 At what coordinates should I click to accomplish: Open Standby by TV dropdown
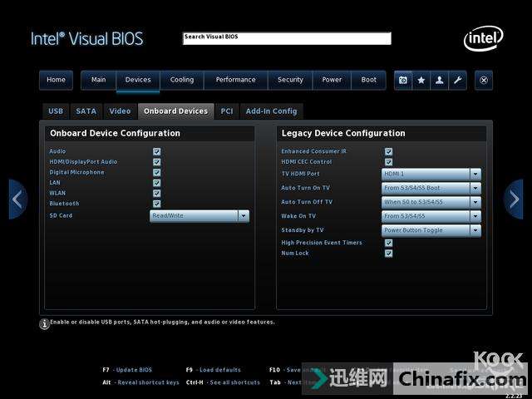[x=431, y=230]
